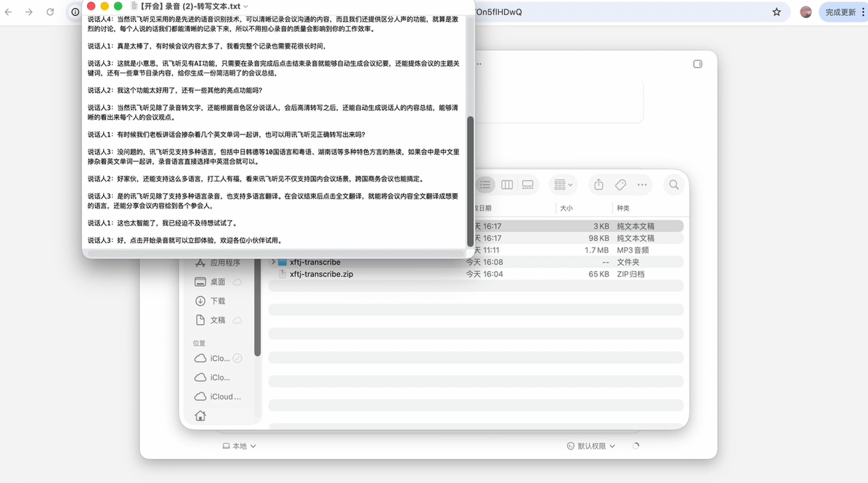The height and width of the screenshot is (483, 868).
Task: Open the 默认权限 dropdown
Action: coord(591,446)
